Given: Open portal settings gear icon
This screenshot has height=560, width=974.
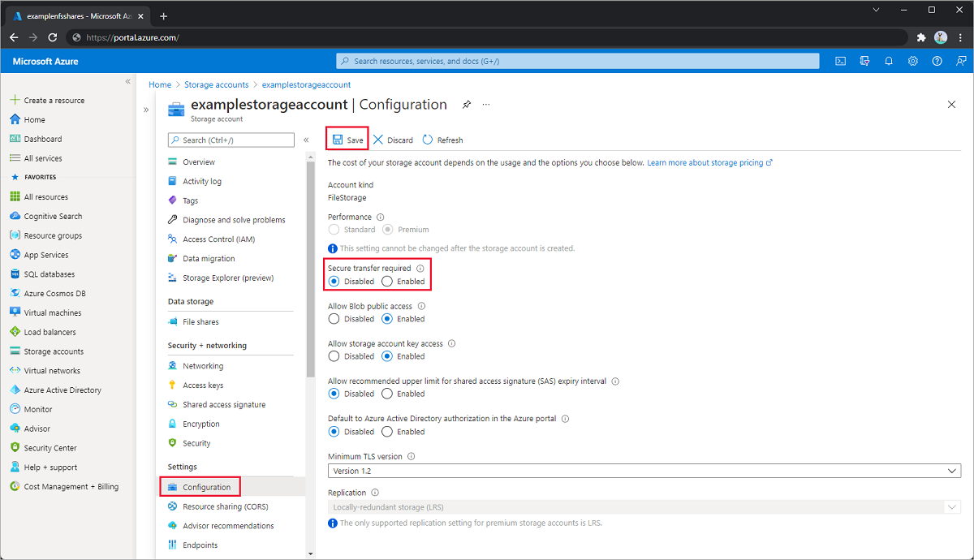Looking at the screenshot, I should pyautogui.click(x=913, y=61).
